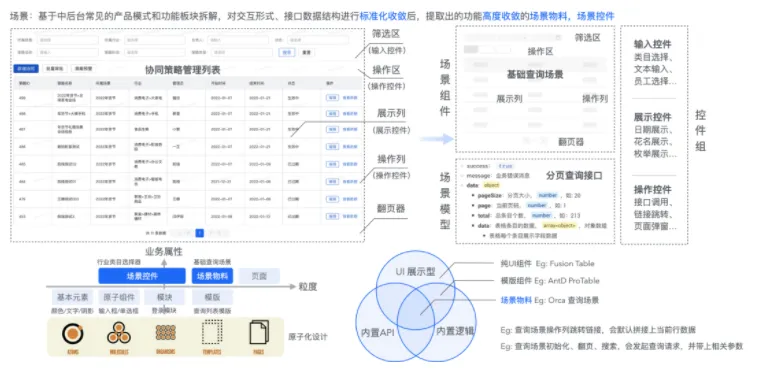The width and height of the screenshot is (768, 374).
Task: Click the 查询列表模版 caption
Action: pyautogui.click(x=212, y=311)
